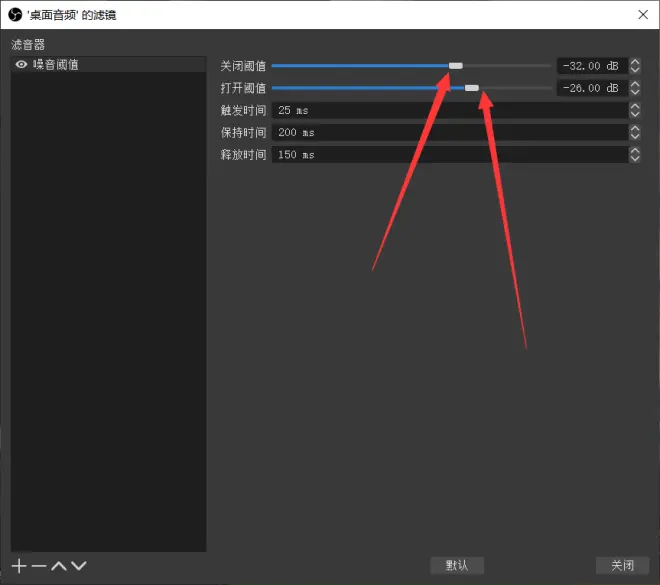
Task: Click the 关闭阈值 slider handle
Action: click(455, 66)
